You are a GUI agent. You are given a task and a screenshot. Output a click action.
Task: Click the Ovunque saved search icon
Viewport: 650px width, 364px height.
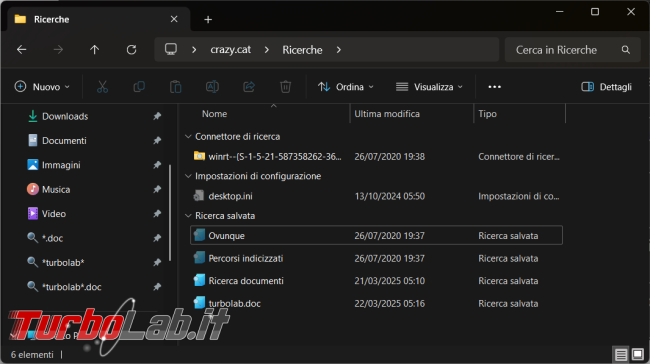coord(199,235)
